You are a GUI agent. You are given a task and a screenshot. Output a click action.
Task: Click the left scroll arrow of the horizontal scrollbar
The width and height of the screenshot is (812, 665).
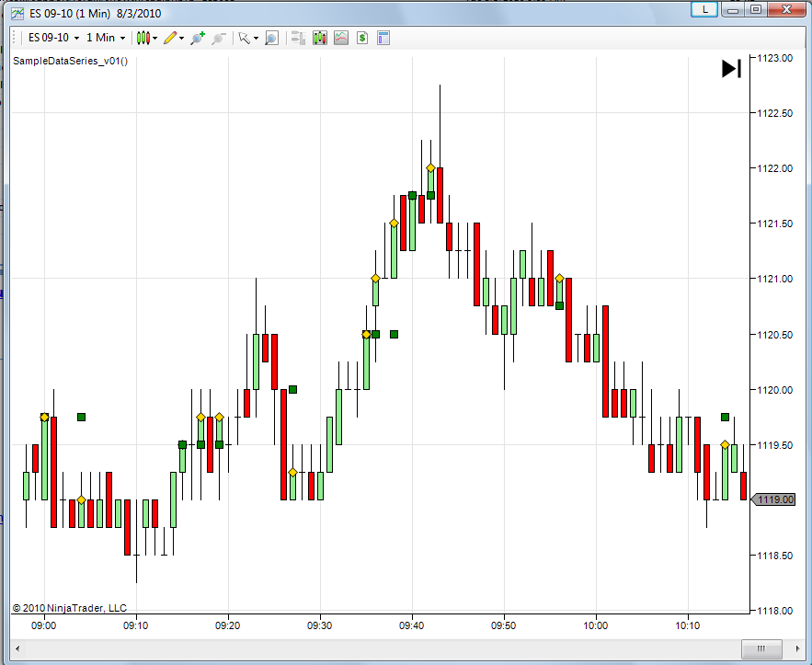[17, 648]
